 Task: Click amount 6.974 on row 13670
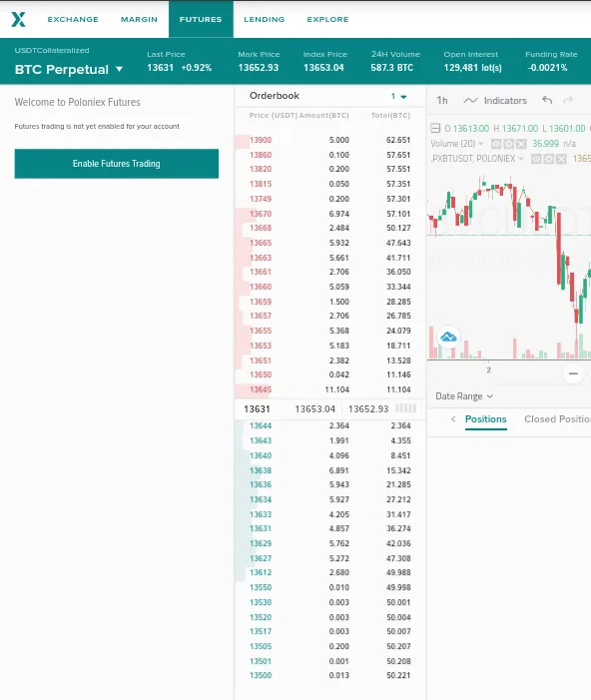[x=339, y=214]
